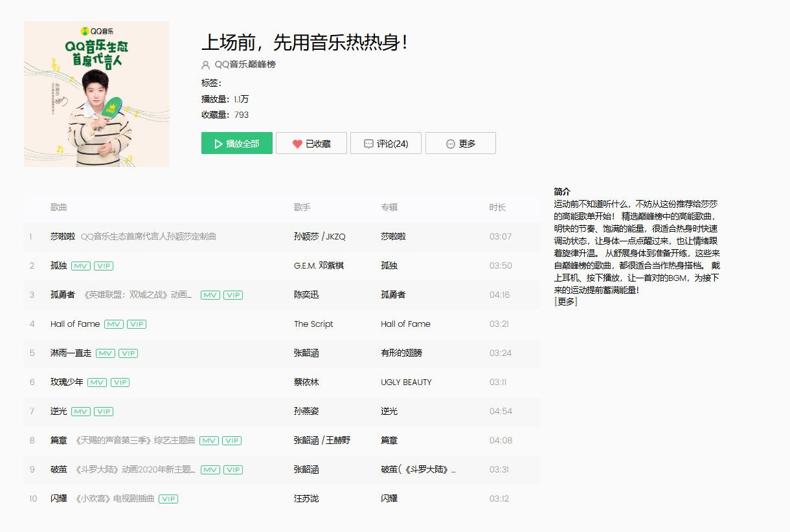Click VIP badge on 闪耀 row
This screenshot has width=790, height=532.
[x=168, y=499]
